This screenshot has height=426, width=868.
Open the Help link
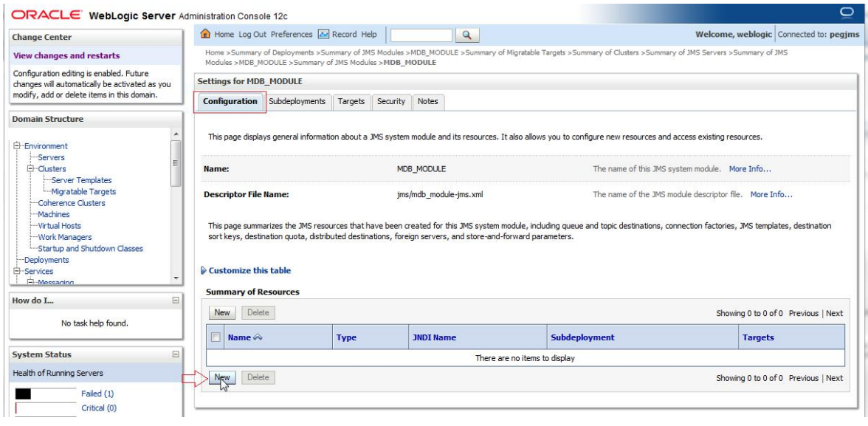coord(369,35)
